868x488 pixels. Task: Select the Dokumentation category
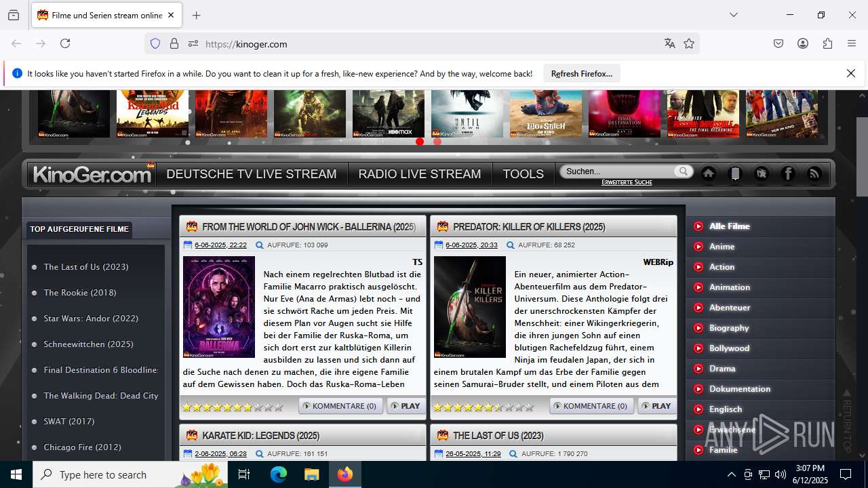(x=740, y=389)
